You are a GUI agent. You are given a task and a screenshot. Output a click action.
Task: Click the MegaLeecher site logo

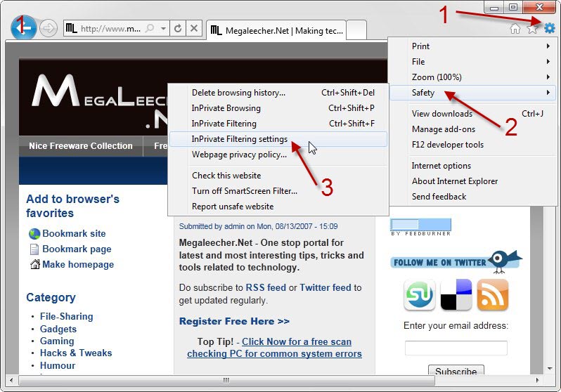click(x=99, y=101)
